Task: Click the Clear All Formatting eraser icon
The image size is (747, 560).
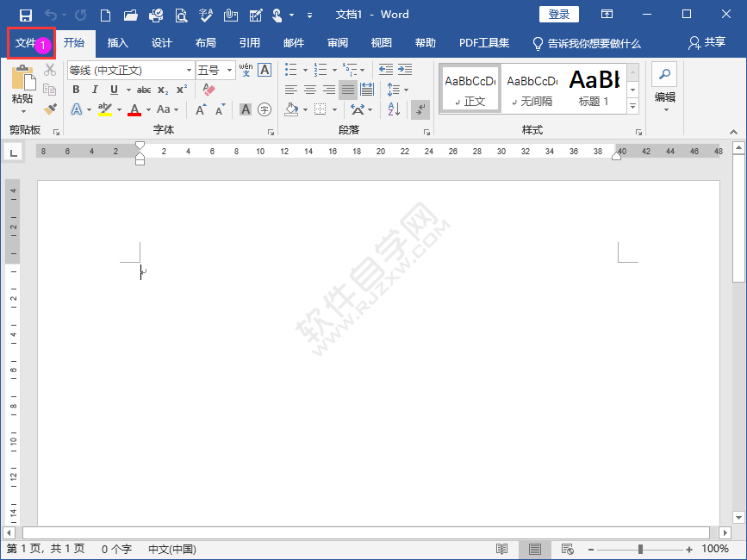Action: [x=208, y=90]
